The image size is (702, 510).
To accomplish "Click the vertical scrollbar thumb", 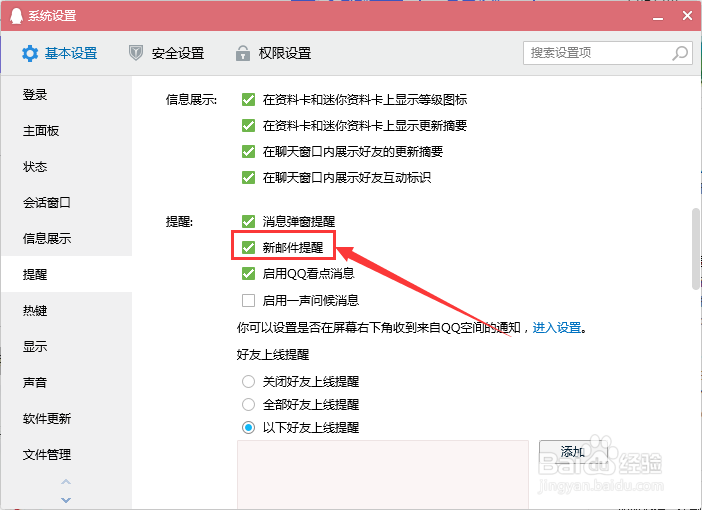I will (696, 249).
